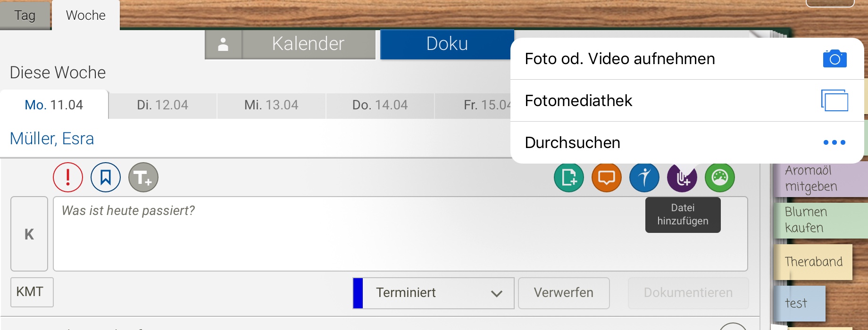Toggle the blue bookmark marker

click(x=105, y=177)
